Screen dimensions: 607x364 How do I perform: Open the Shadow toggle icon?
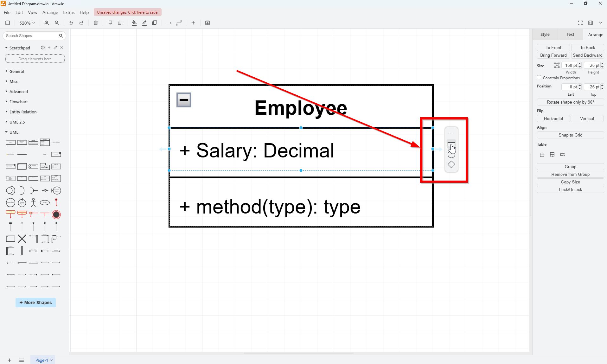[x=154, y=23]
